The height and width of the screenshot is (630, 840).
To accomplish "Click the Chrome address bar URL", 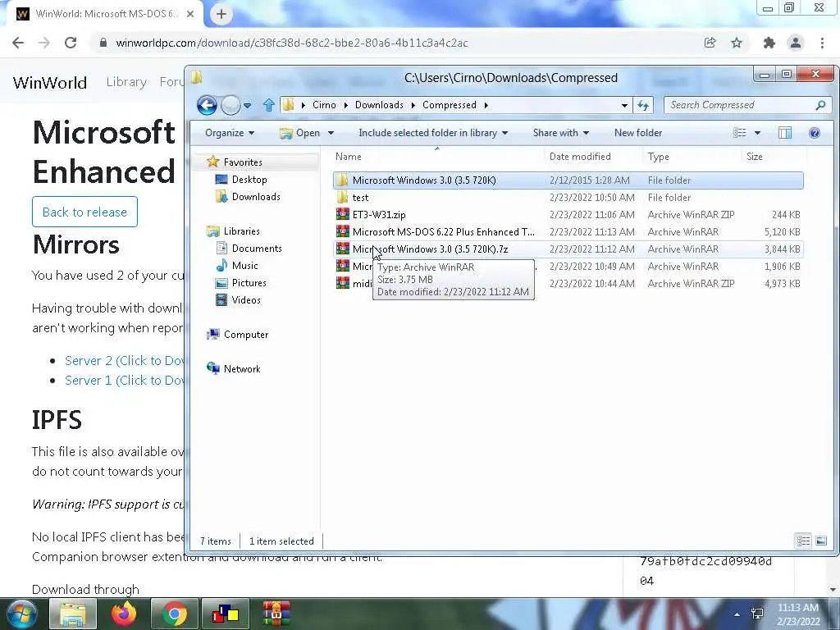I will pyautogui.click(x=292, y=43).
